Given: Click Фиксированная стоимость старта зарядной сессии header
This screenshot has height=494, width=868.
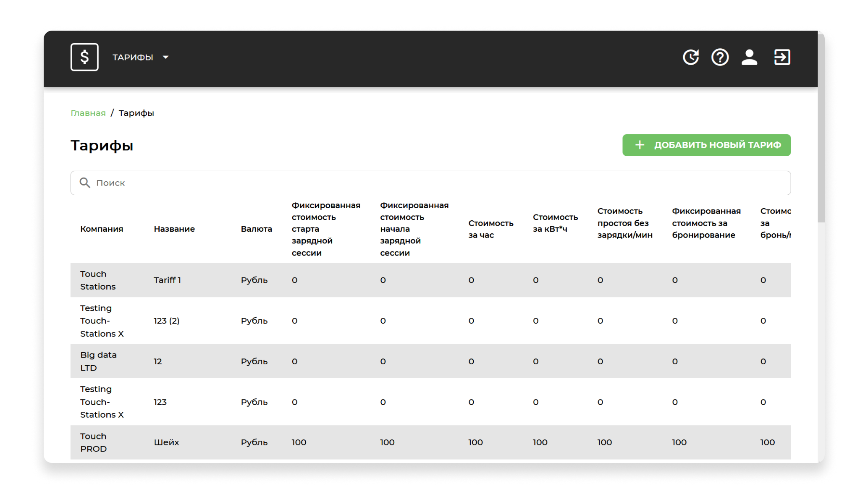Looking at the screenshot, I should [326, 229].
